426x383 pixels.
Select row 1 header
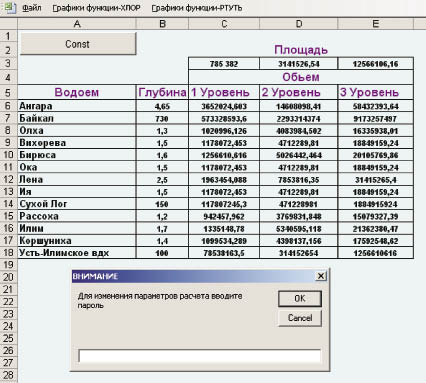(x=9, y=36)
